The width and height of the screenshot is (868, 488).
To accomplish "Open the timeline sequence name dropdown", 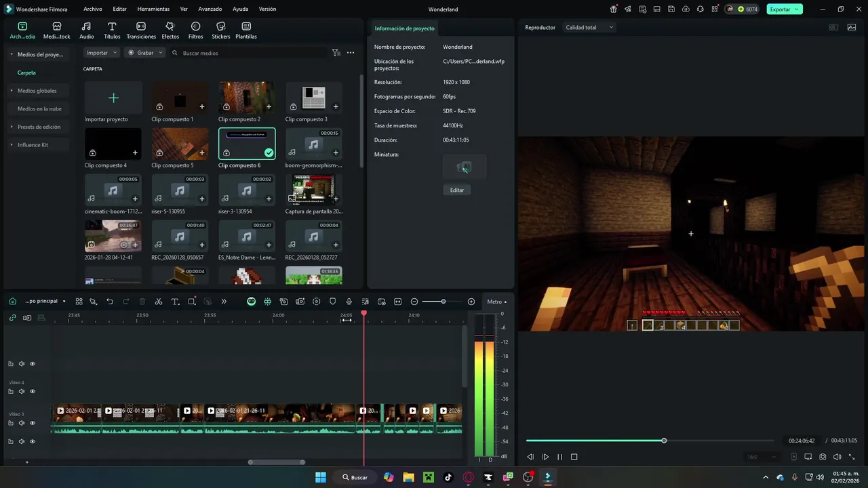I will pos(45,302).
